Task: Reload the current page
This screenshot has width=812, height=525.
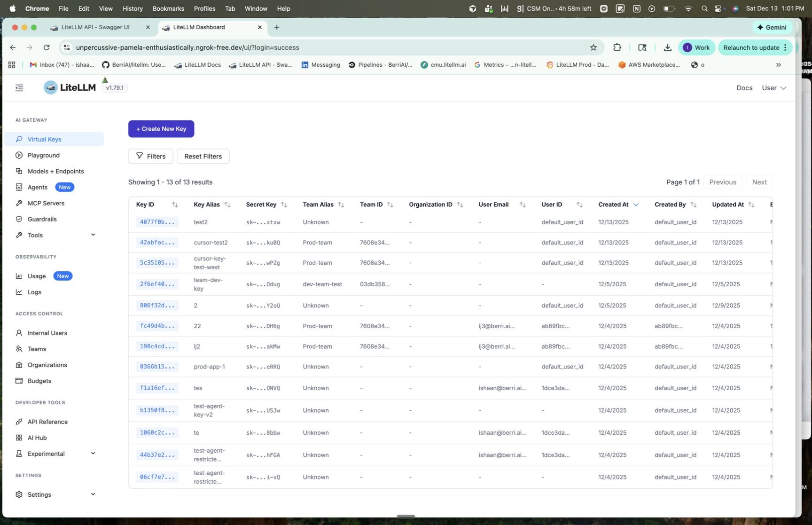Action: pyautogui.click(x=47, y=47)
